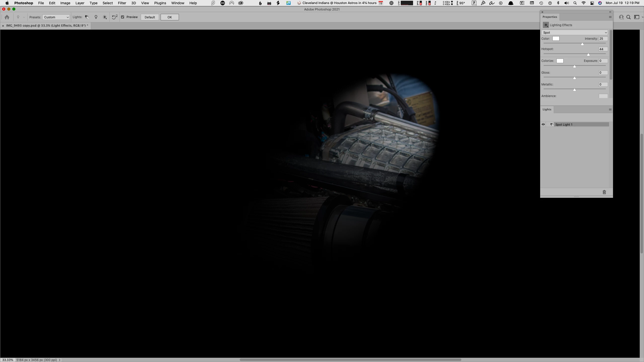This screenshot has width=644, height=362.
Task: Click the Home icon in the options bar
Action: (x=7, y=17)
